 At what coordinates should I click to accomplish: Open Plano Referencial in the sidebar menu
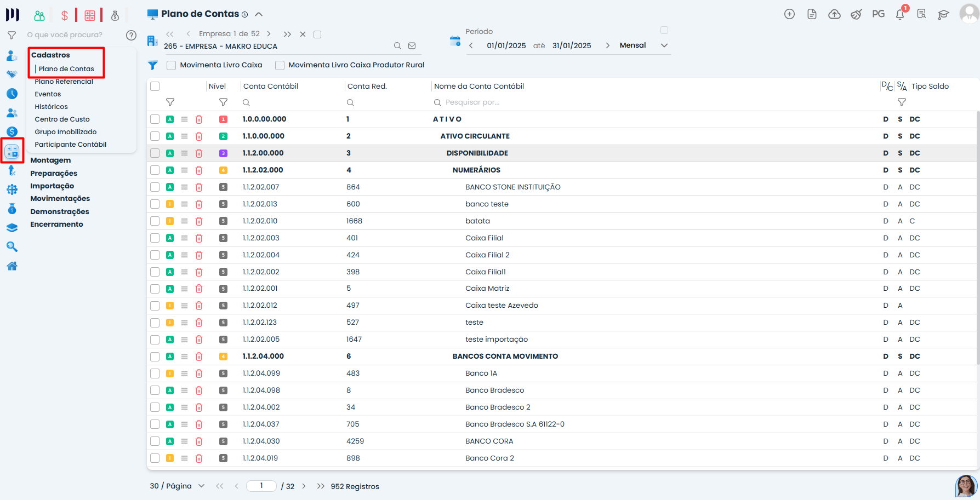64,82
